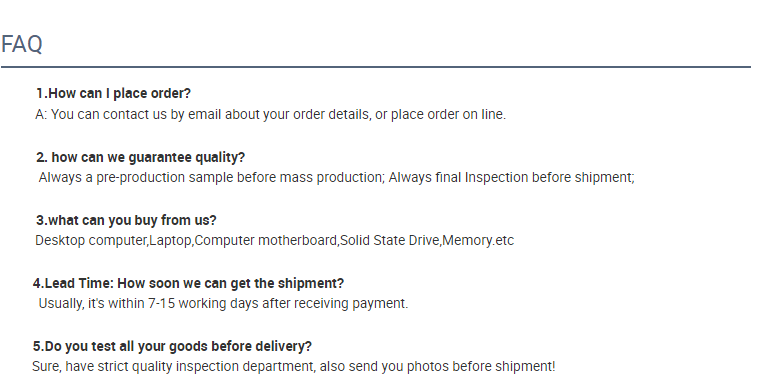Select the Lead Time shipment question

coord(189,283)
